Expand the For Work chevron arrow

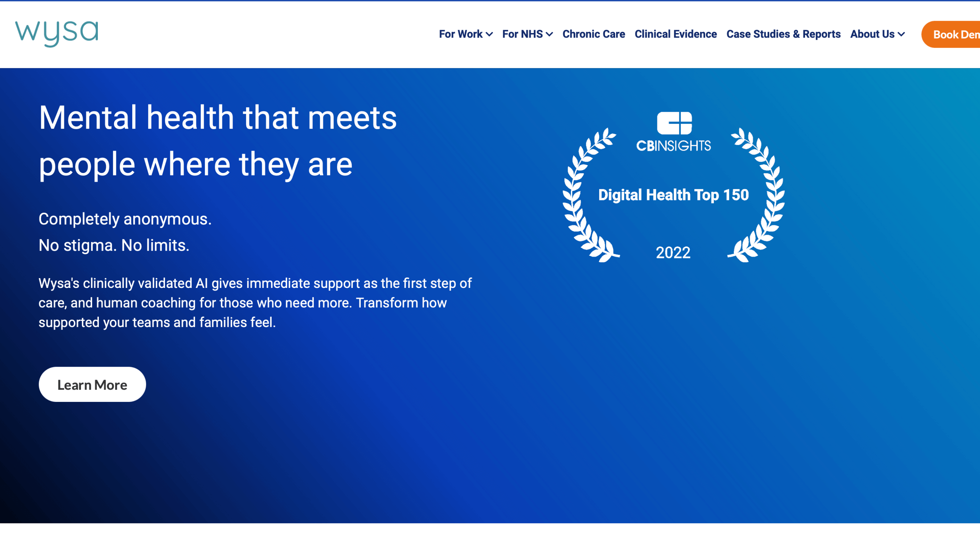coord(489,35)
